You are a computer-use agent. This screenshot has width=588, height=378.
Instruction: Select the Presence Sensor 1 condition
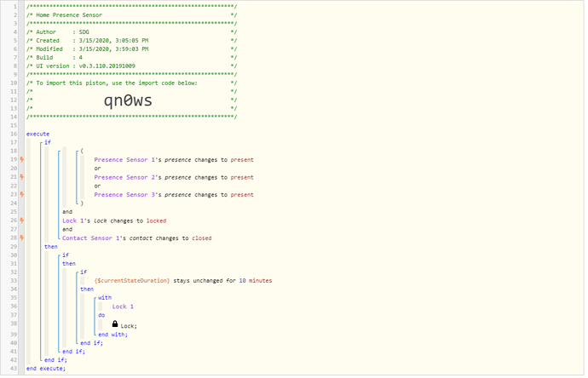pos(174,159)
